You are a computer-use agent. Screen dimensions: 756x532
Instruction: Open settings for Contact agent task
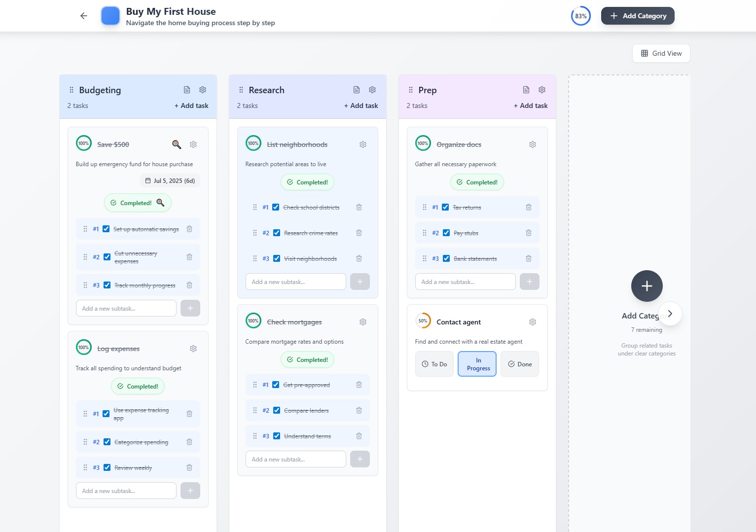pos(533,322)
